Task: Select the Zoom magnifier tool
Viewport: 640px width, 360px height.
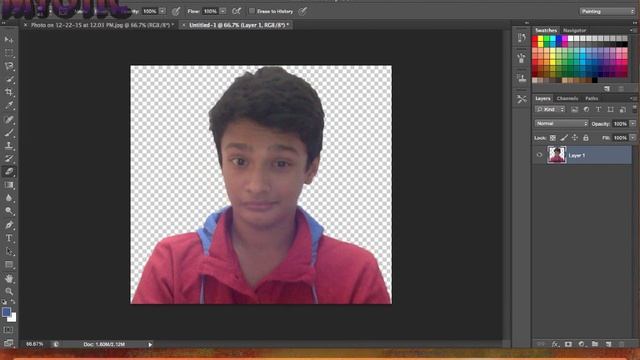Action: (x=9, y=291)
